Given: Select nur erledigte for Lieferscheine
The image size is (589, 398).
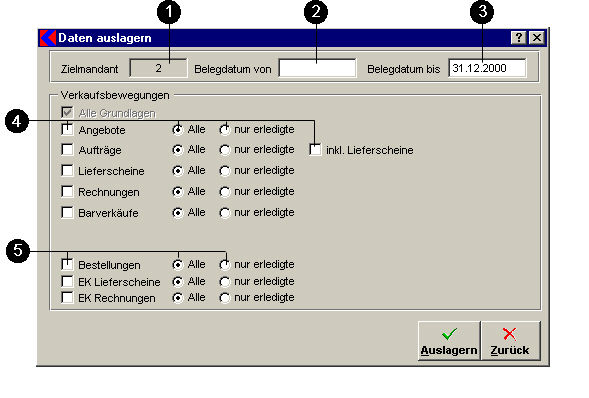Looking at the screenshot, I should point(225,171).
